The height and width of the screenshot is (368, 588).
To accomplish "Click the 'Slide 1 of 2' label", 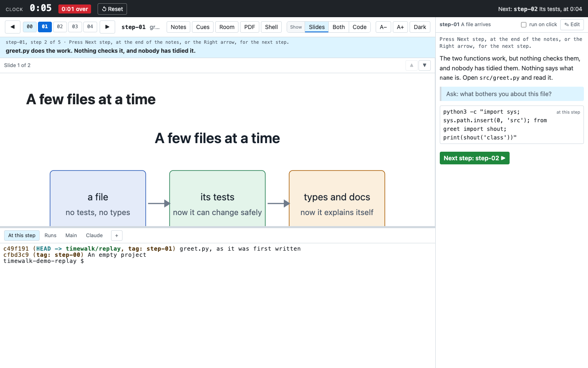I will click(x=17, y=65).
